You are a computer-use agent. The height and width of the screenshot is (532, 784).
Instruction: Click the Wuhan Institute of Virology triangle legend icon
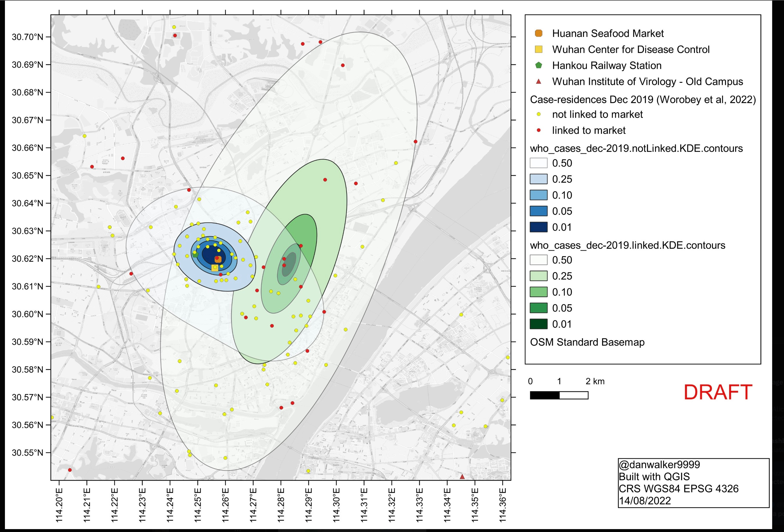coord(538,82)
